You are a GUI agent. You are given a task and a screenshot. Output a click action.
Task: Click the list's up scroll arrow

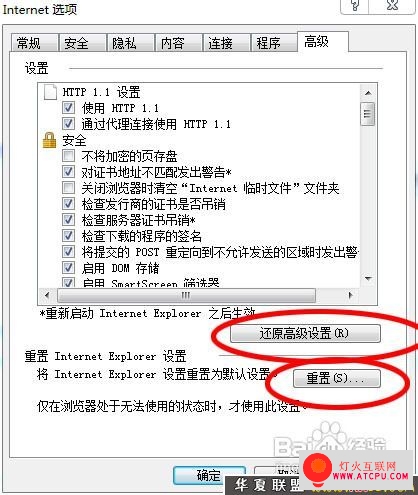point(368,93)
